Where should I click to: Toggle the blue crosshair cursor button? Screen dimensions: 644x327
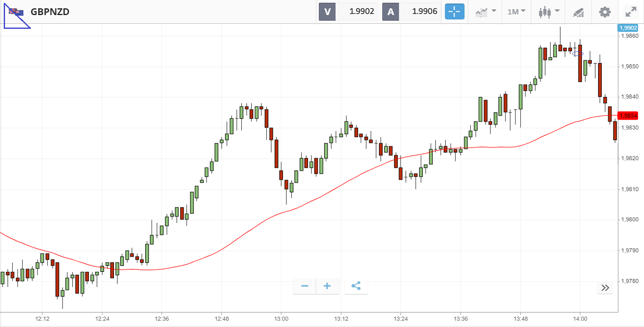coord(454,12)
